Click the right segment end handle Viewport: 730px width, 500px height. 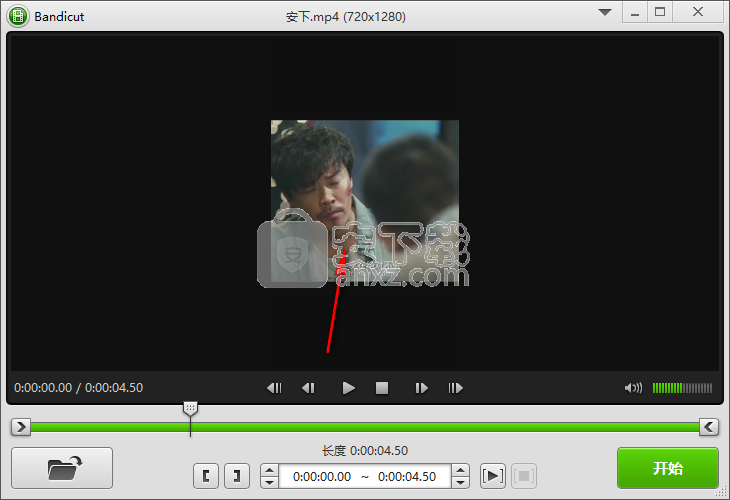[x=708, y=427]
